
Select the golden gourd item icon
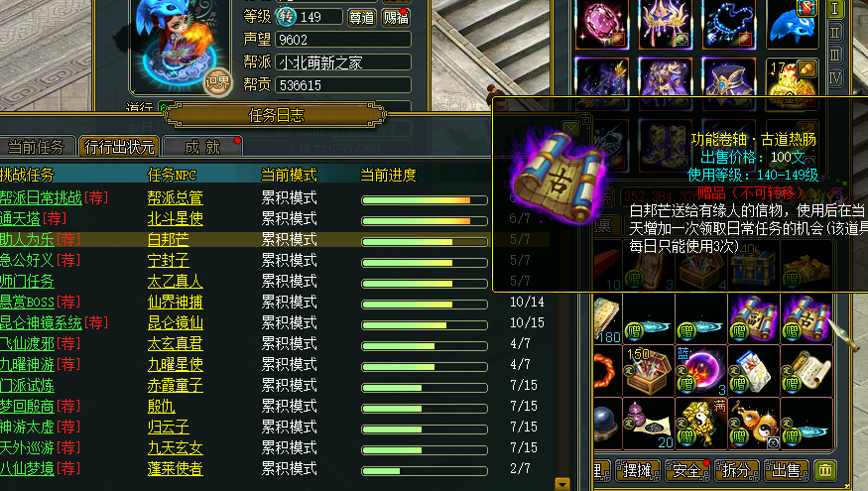(x=753, y=424)
